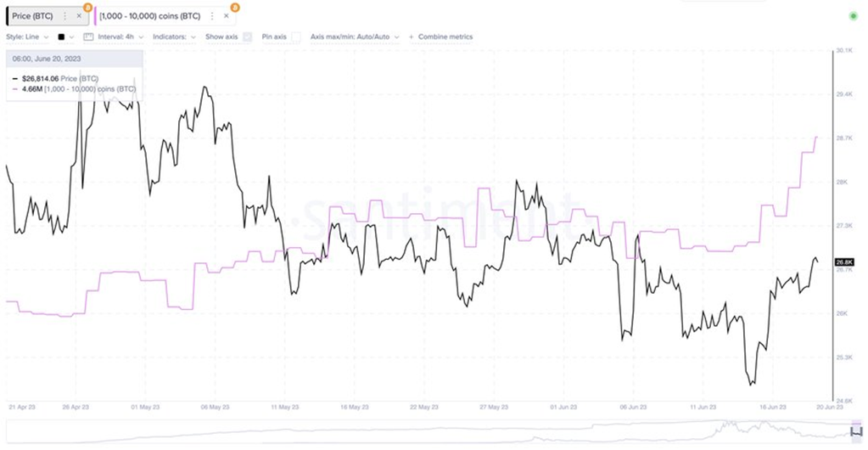The image size is (868, 450).
Task: Open the black line color swatch
Action: click(62, 37)
